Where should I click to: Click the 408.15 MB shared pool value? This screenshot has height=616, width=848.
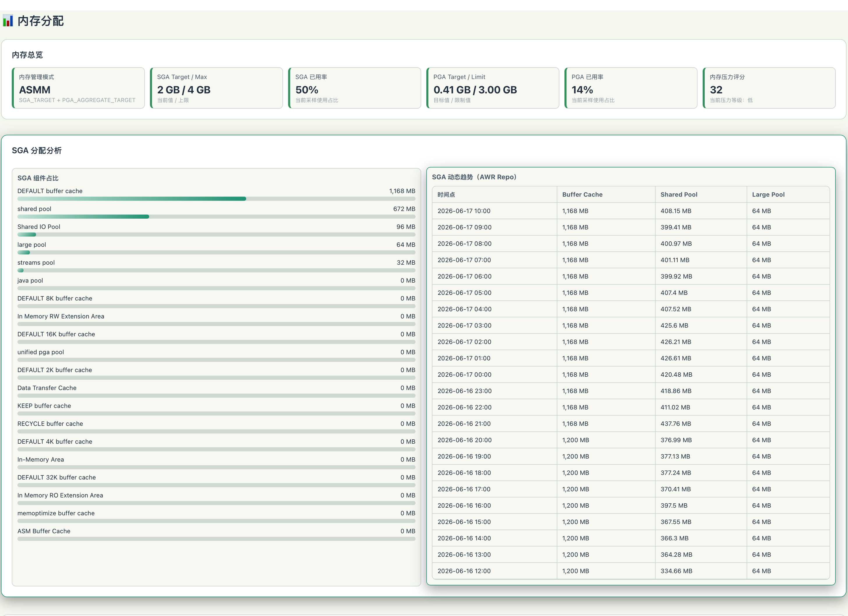(x=676, y=211)
